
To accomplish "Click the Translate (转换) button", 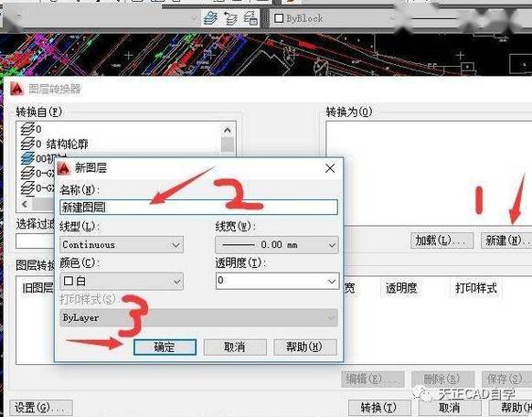I will click(x=379, y=408).
